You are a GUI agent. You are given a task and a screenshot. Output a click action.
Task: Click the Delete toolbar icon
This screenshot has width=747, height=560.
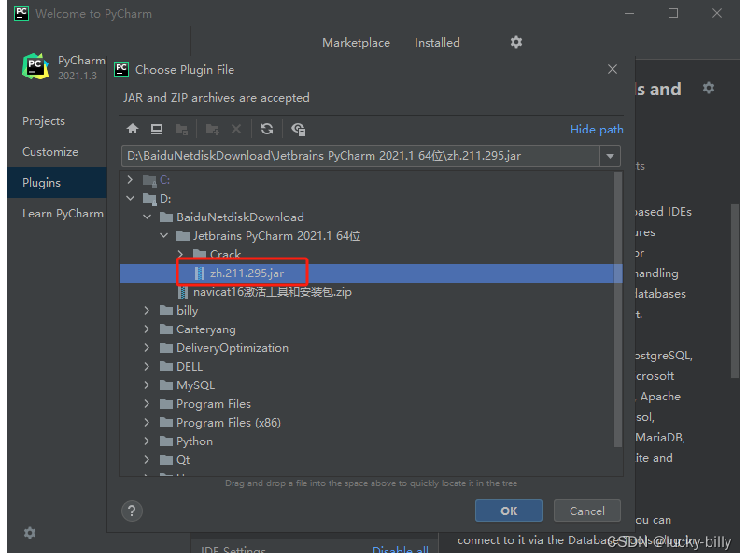(x=236, y=129)
